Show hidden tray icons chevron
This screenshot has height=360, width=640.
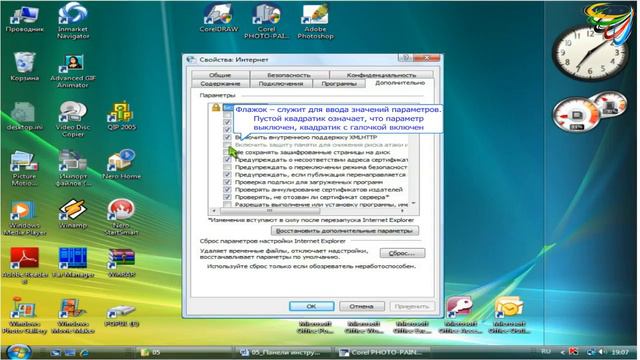[x=562, y=352]
